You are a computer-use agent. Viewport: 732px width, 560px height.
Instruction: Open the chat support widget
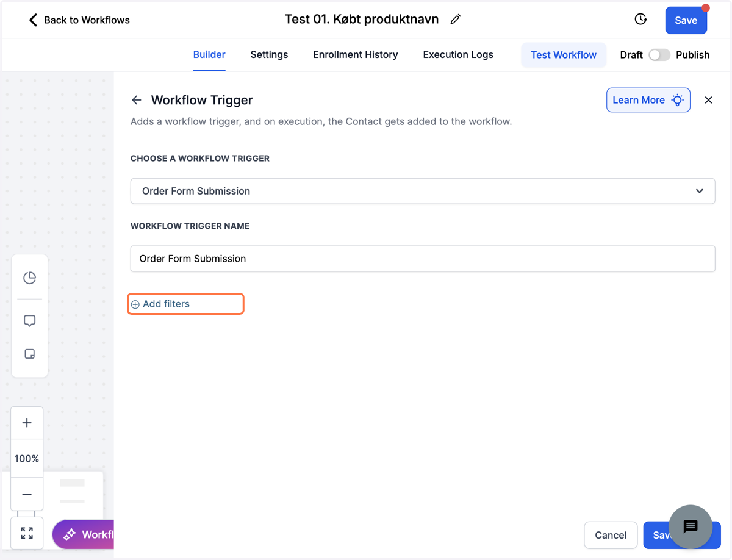(x=691, y=526)
